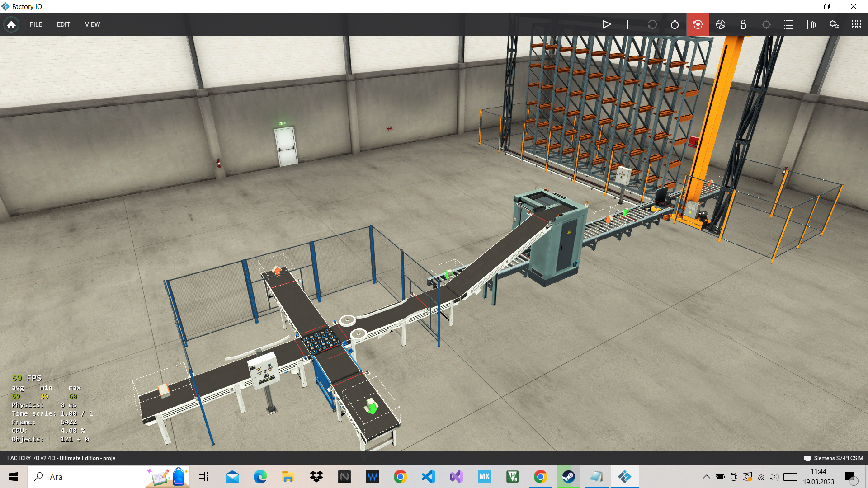Viewport: 868px width, 488px height.
Task: Open actuators gears icon in toolbar
Action: (x=834, y=24)
